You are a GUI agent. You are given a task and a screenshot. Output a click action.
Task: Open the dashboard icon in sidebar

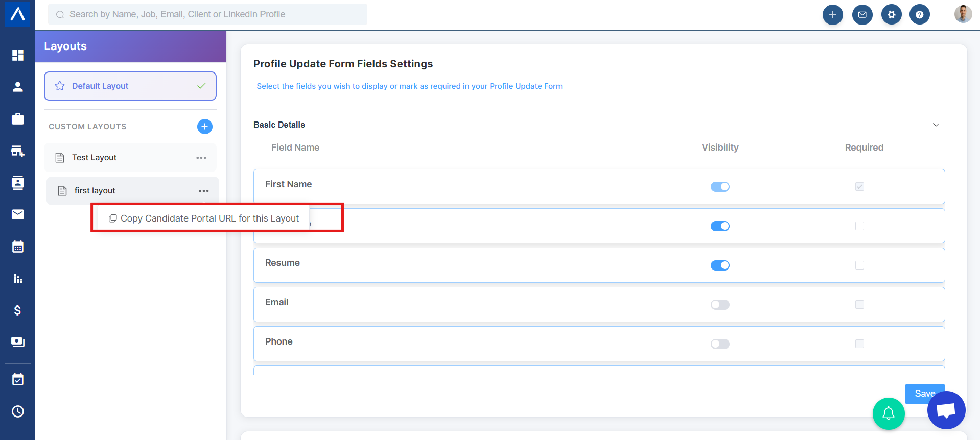tap(18, 55)
